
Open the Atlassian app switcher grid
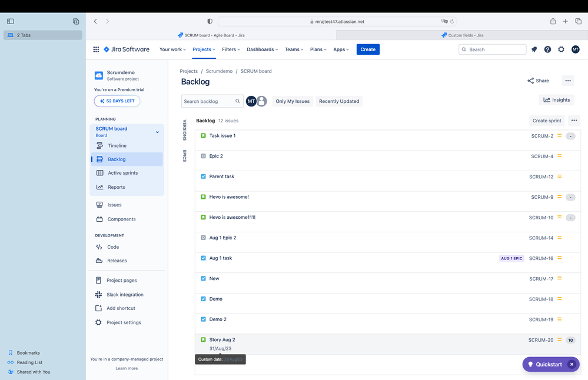[x=96, y=49]
